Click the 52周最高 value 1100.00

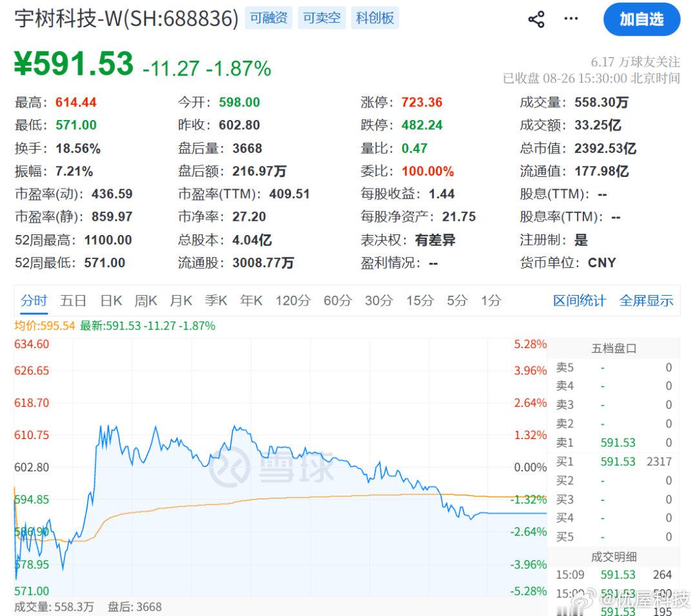coord(108,240)
